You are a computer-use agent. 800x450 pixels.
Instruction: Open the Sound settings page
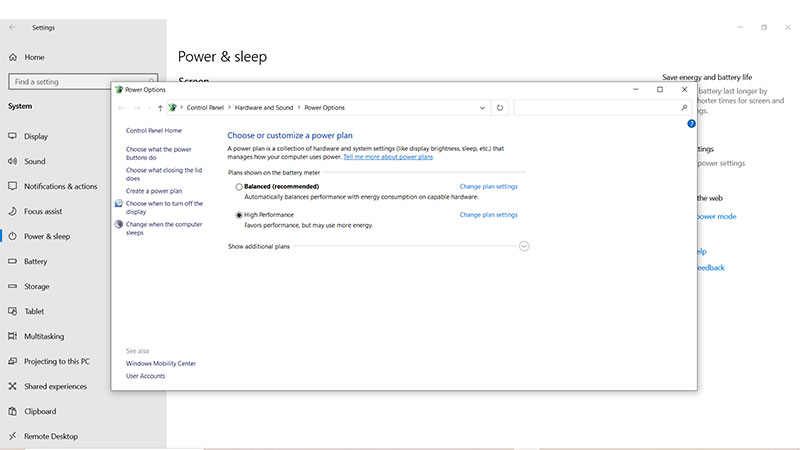pyautogui.click(x=35, y=161)
